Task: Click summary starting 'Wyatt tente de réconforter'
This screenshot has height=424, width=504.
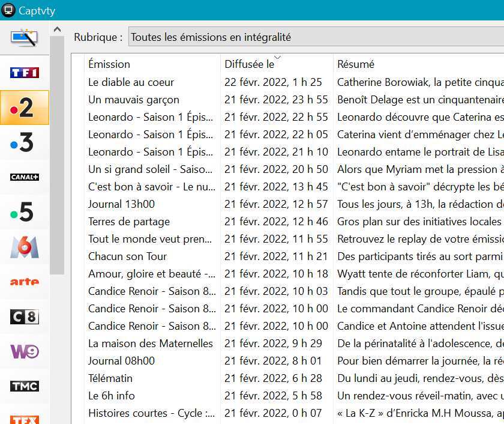Action: click(x=421, y=274)
